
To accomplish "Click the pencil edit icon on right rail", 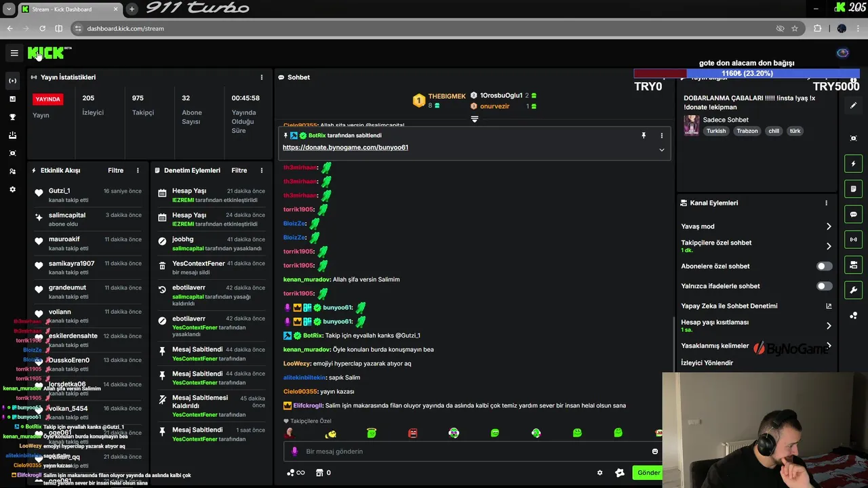I will (853, 105).
